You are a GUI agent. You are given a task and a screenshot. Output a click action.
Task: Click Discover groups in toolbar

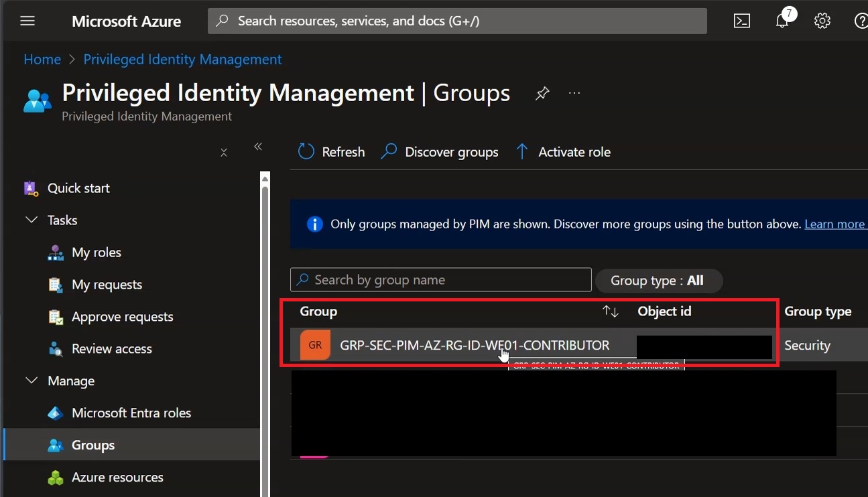(439, 152)
